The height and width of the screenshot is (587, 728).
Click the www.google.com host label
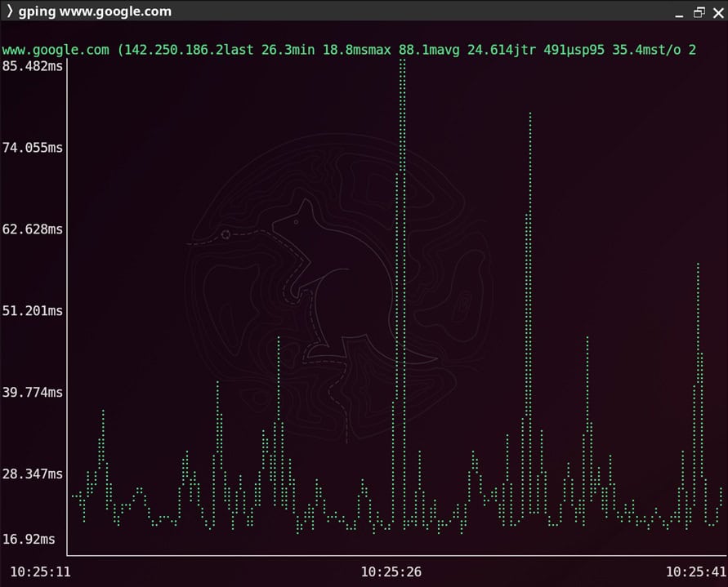click(x=56, y=50)
